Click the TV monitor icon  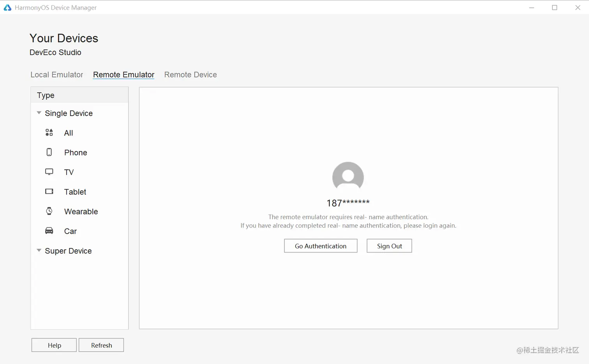click(x=49, y=172)
